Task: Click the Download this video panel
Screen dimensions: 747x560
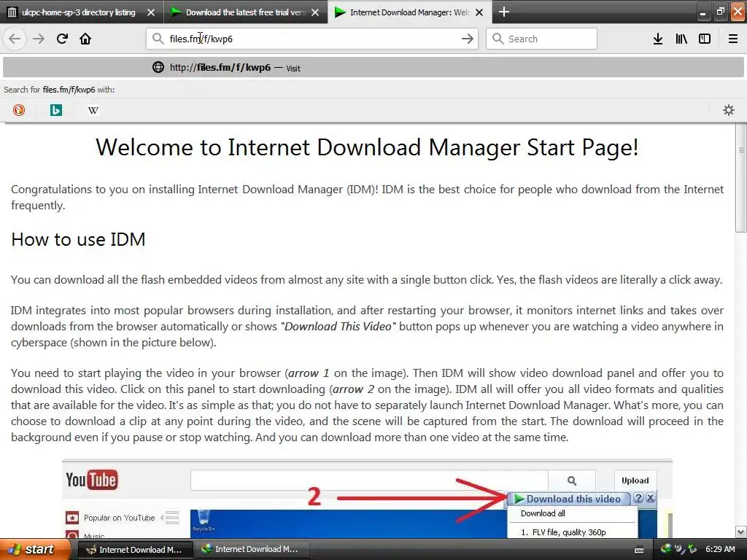Action: pyautogui.click(x=569, y=499)
